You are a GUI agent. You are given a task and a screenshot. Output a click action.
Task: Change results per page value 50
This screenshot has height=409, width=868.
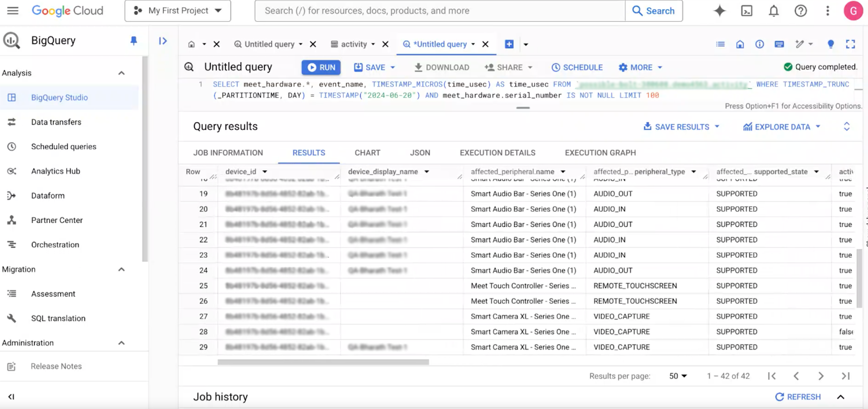pos(678,376)
